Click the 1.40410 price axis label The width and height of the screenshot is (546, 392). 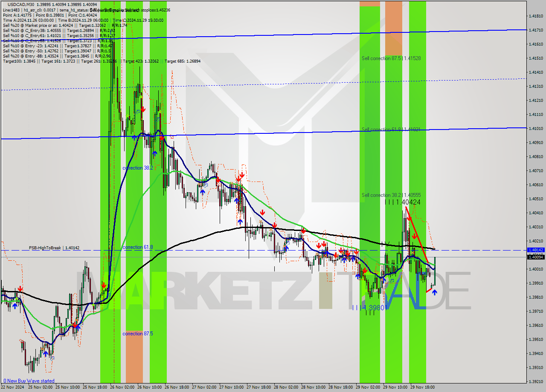coord(535,213)
